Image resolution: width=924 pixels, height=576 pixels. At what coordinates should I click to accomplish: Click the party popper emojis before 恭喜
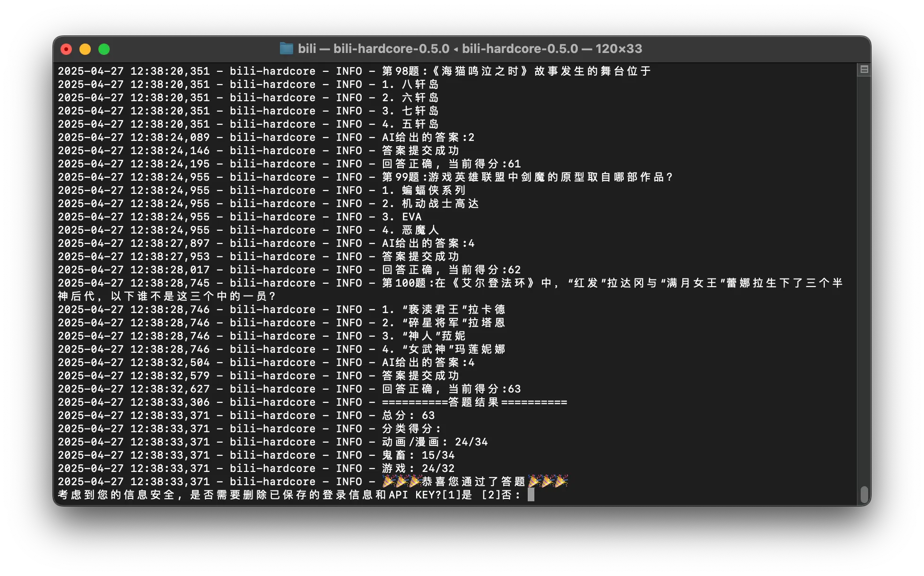tap(401, 481)
